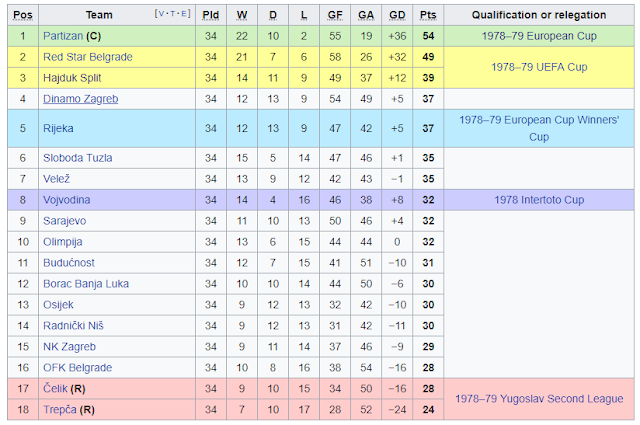The height and width of the screenshot is (425, 640).
Task: Click the Hajduk Split team link
Action: coord(72,78)
